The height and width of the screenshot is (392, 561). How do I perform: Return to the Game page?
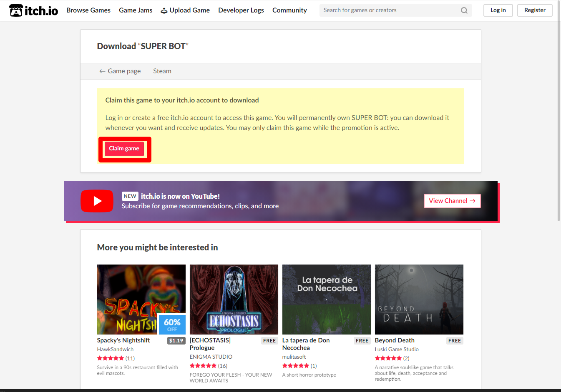pos(120,71)
